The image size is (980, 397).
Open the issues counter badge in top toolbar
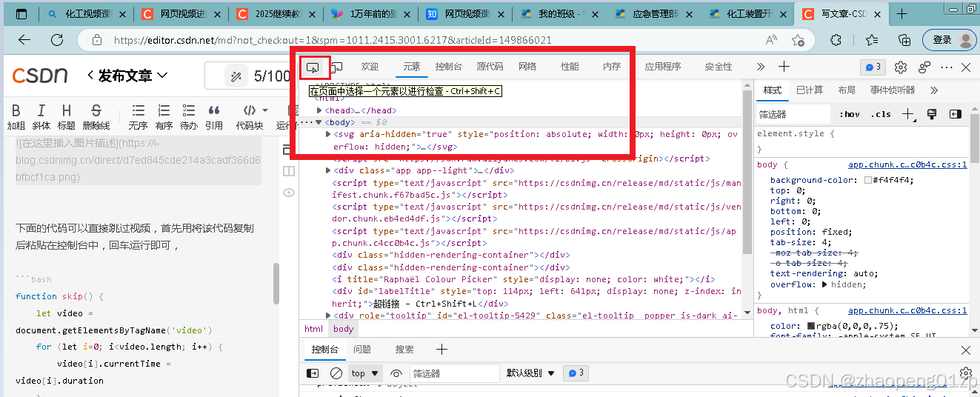point(873,67)
